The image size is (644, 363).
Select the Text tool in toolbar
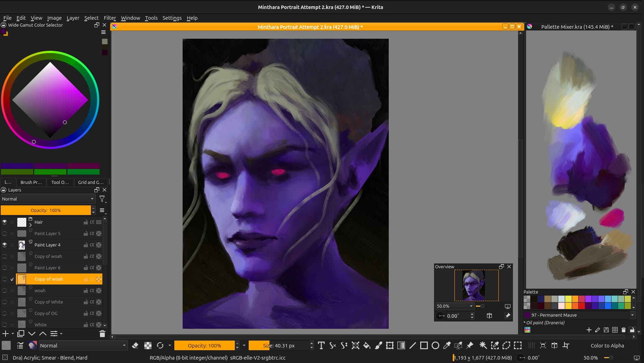pos(321,345)
